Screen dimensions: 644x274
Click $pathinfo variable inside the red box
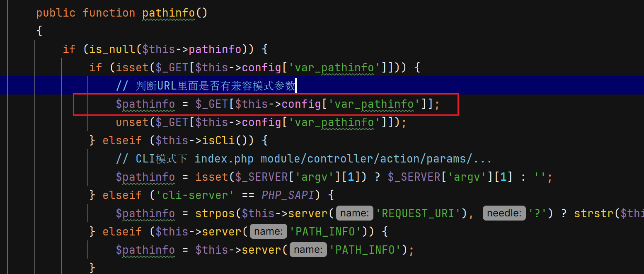pyautogui.click(x=145, y=104)
